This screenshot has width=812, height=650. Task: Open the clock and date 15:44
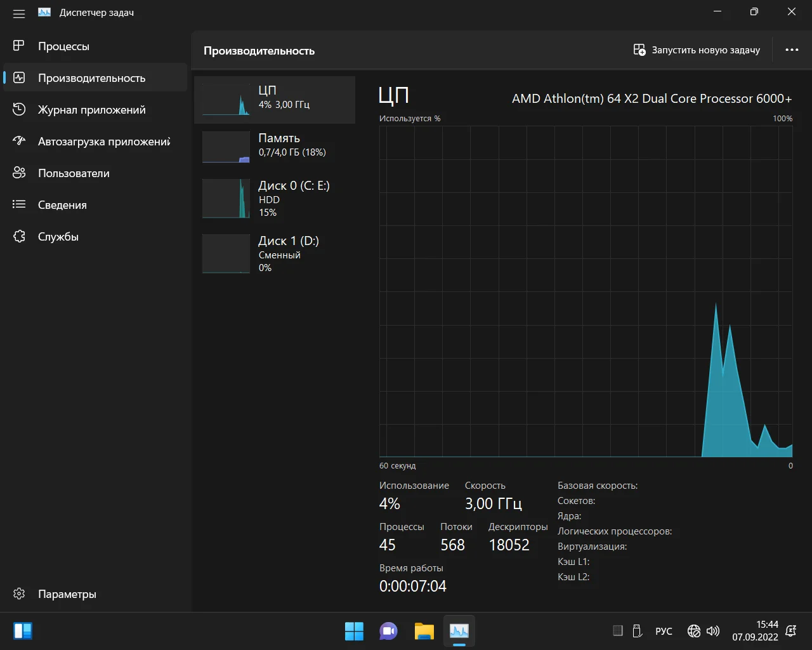755,631
